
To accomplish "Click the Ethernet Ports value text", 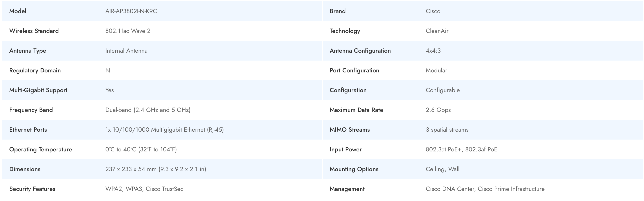I will point(164,130).
